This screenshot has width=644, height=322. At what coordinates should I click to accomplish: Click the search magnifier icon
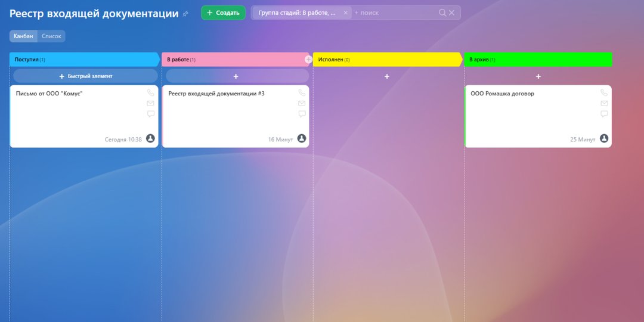tap(442, 13)
